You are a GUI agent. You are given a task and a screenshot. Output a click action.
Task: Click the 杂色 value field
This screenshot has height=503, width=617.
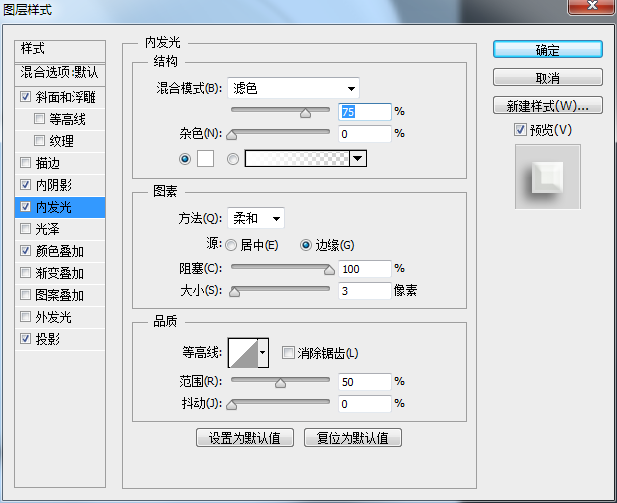click(x=365, y=134)
